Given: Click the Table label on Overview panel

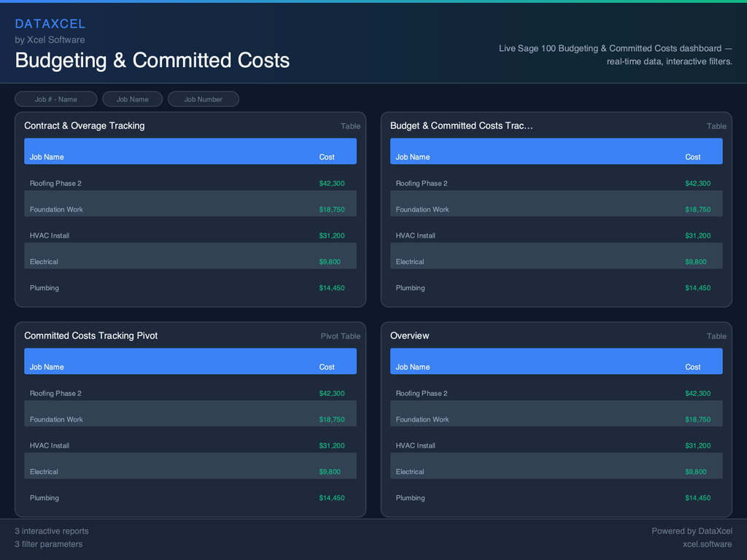Looking at the screenshot, I should 716,336.
